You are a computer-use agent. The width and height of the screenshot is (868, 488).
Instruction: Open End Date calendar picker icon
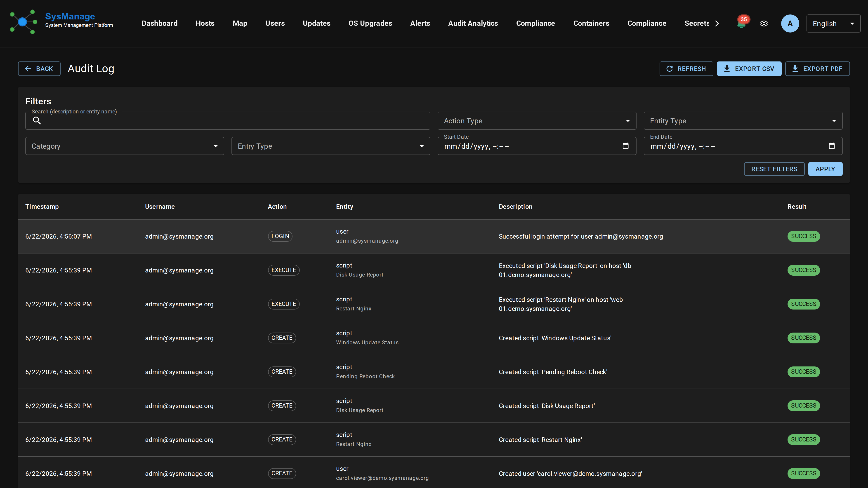832,146
